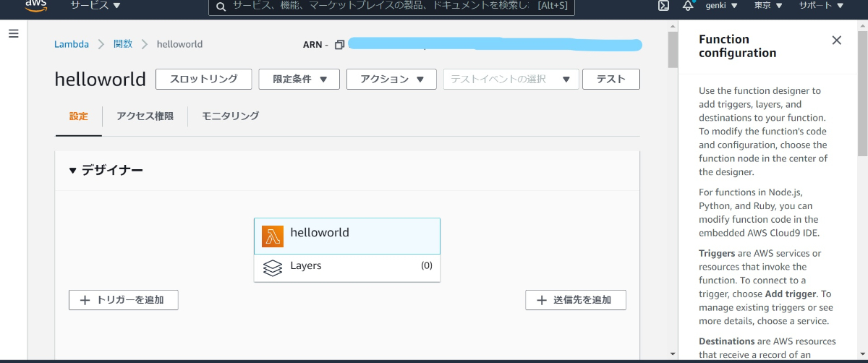Click the Lambda function icon in designer

coord(273,236)
